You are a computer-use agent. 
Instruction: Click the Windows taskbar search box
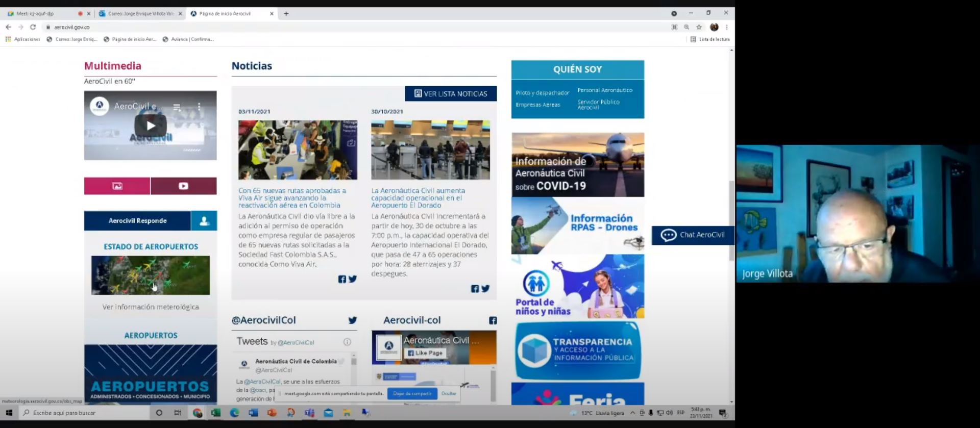pos(84,413)
